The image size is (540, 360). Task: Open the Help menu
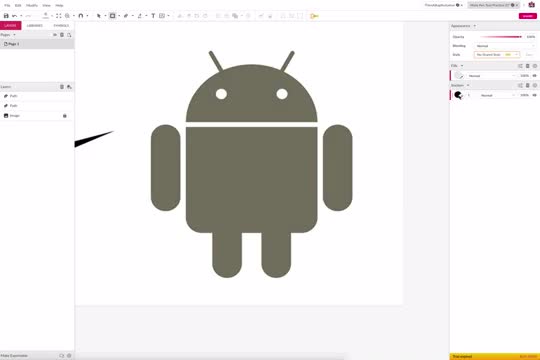pyautogui.click(x=59, y=6)
